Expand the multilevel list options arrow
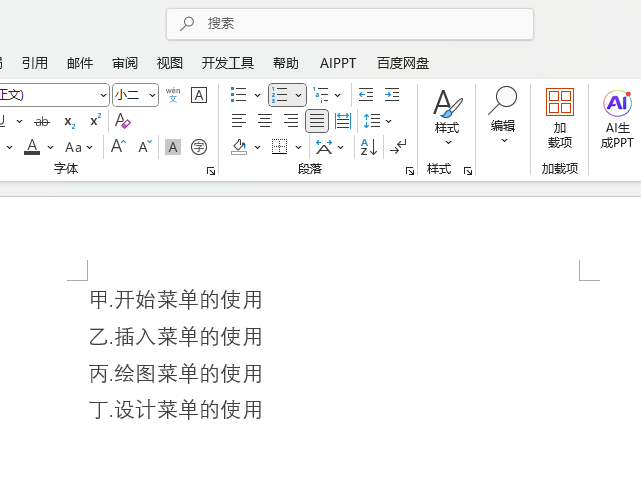 (338, 95)
